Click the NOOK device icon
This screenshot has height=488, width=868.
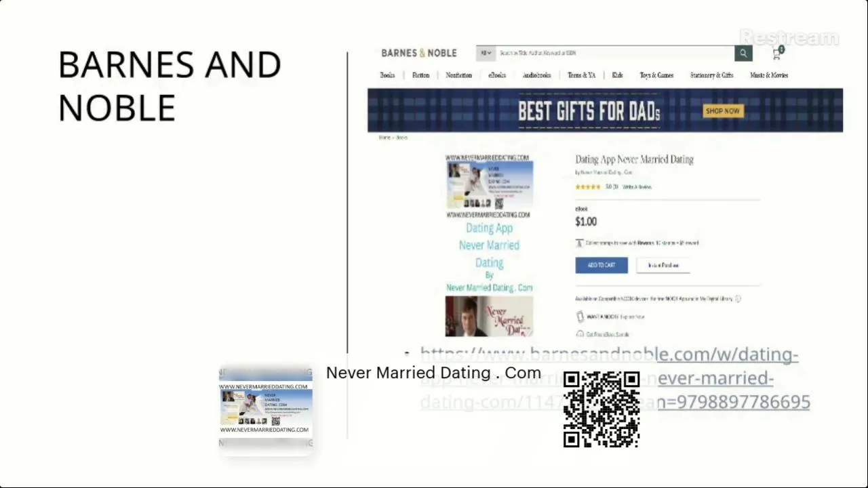click(x=580, y=317)
